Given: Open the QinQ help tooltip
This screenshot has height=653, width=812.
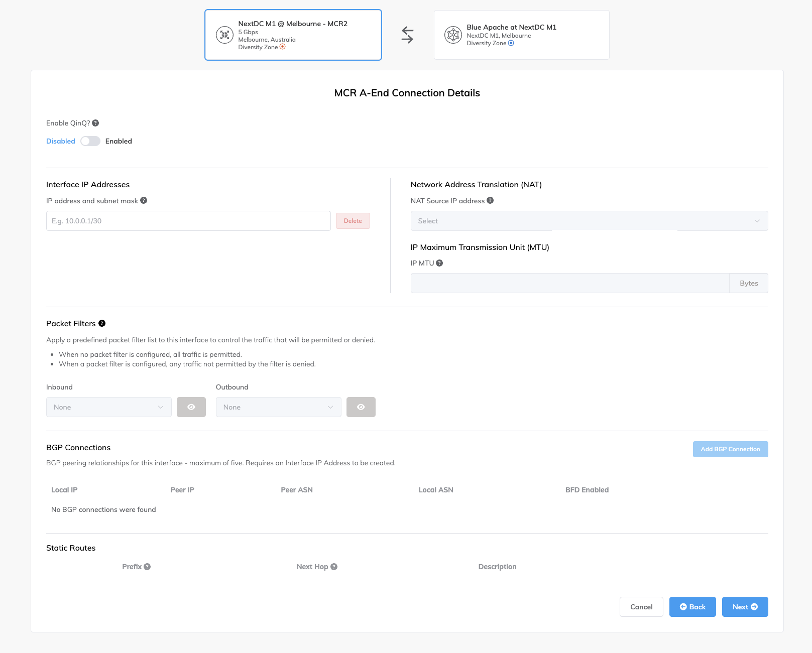Looking at the screenshot, I should [96, 122].
